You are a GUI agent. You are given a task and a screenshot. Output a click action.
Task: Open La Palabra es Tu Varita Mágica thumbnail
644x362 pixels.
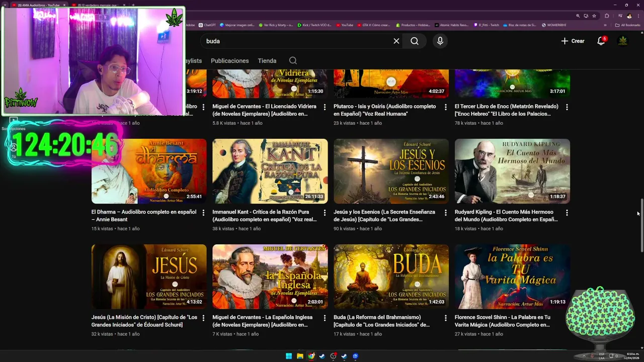coord(512,277)
